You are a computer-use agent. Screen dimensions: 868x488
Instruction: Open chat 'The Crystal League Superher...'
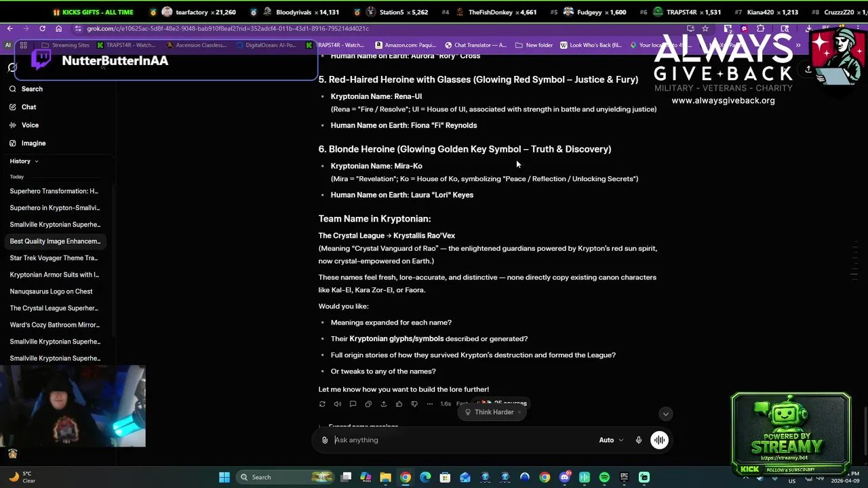[x=54, y=308]
